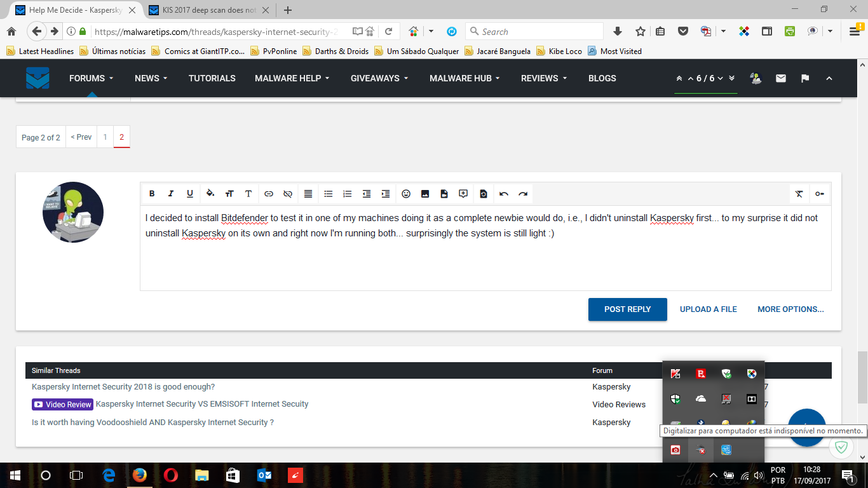Redo the last edit in the editor
This screenshot has height=488, width=868.
pyautogui.click(x=523, y=194)
